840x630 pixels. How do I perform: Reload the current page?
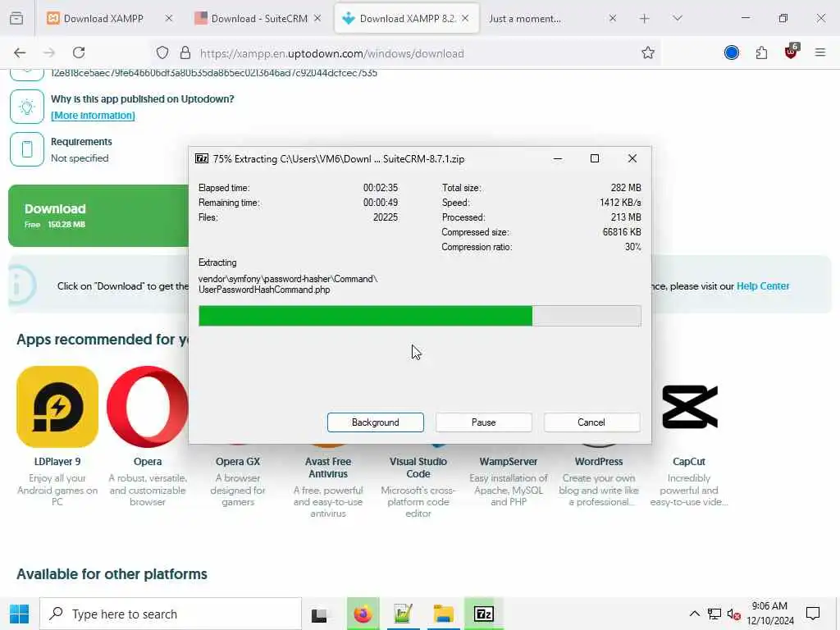click(79, 52)
